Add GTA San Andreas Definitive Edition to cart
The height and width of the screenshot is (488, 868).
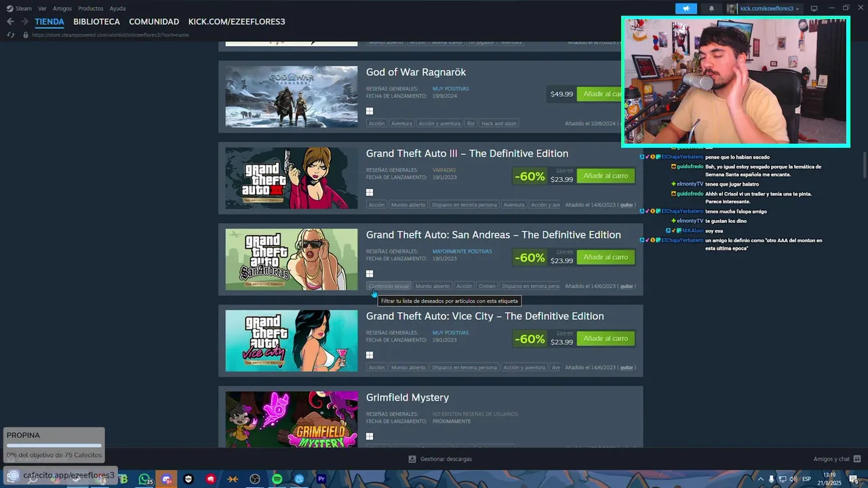[606, 257]
